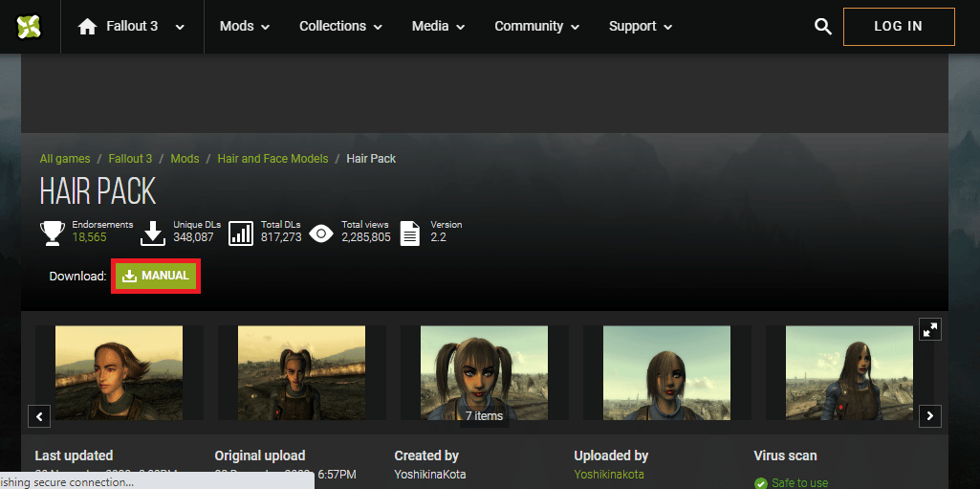Image resolution: width=980 pixels, height=489 pixels.
Task: Click the LOG IN button
Action: [x=899, y=26]
